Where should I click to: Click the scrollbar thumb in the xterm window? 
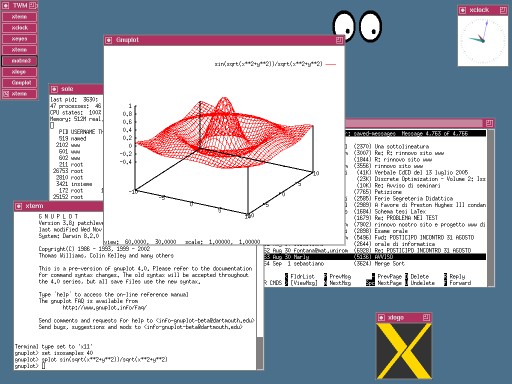[x=260, y=353]
